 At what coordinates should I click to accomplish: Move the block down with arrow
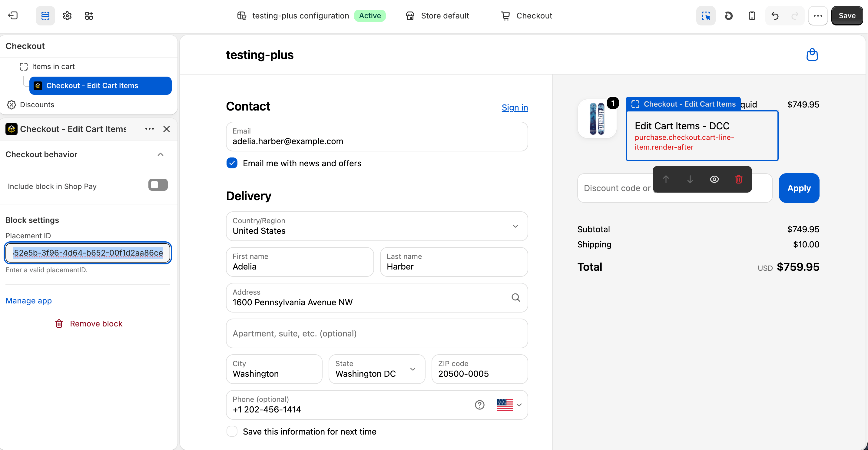690,179
